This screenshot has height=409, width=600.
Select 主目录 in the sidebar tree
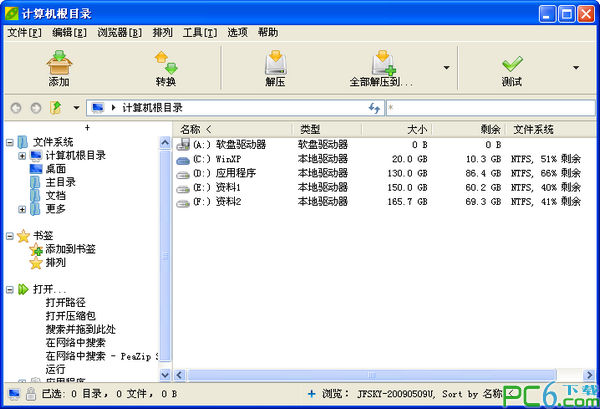(x=60, y=182)
